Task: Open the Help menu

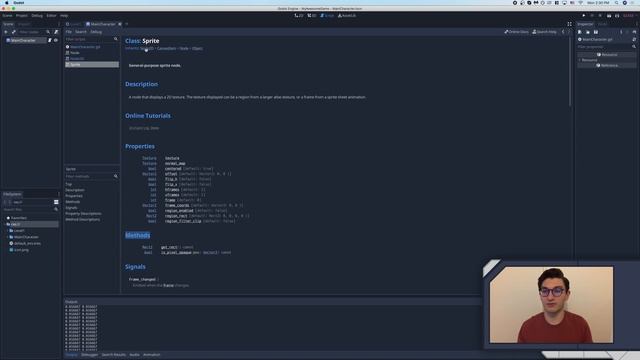Action: (x=64, y=16)
